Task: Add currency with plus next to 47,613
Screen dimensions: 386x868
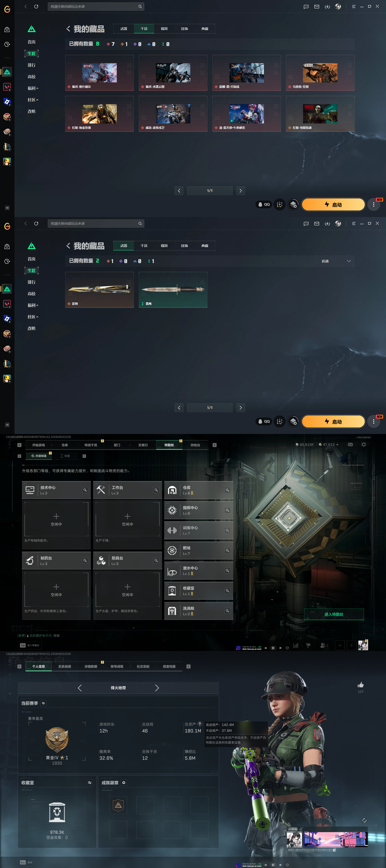Action: 337,444
